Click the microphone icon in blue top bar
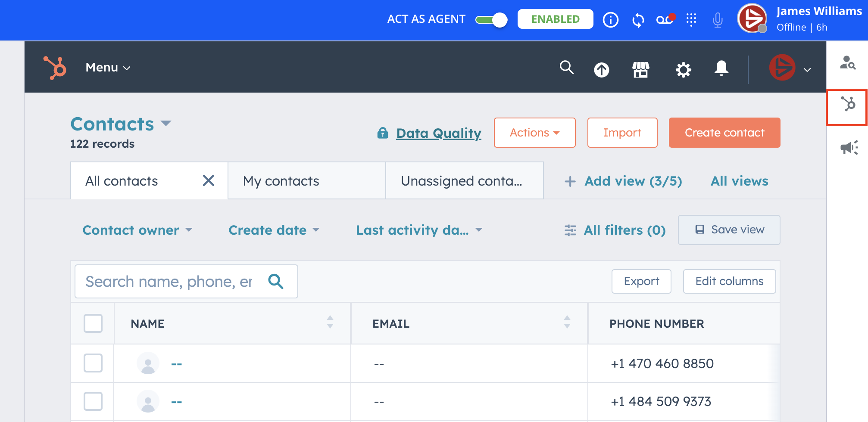The width and height of the screenshot is (868, 422). point(717,19)
